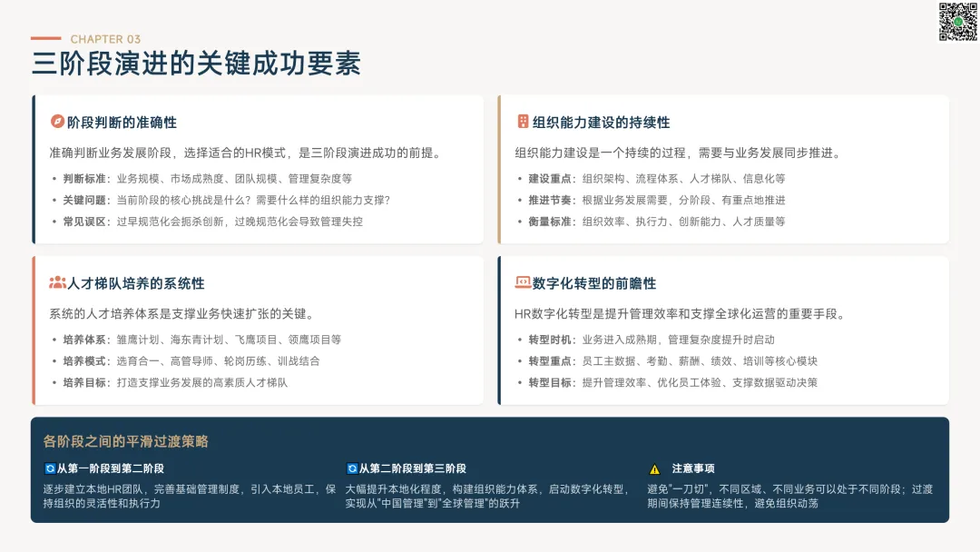Click the sync icon beside 从第二阶段到第三阶段
Viewport: 980px width, 552px height.
tap(352, 468)
